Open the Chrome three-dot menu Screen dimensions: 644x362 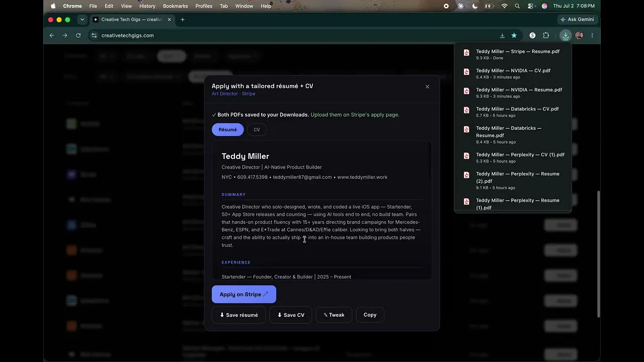pos(592,35)
